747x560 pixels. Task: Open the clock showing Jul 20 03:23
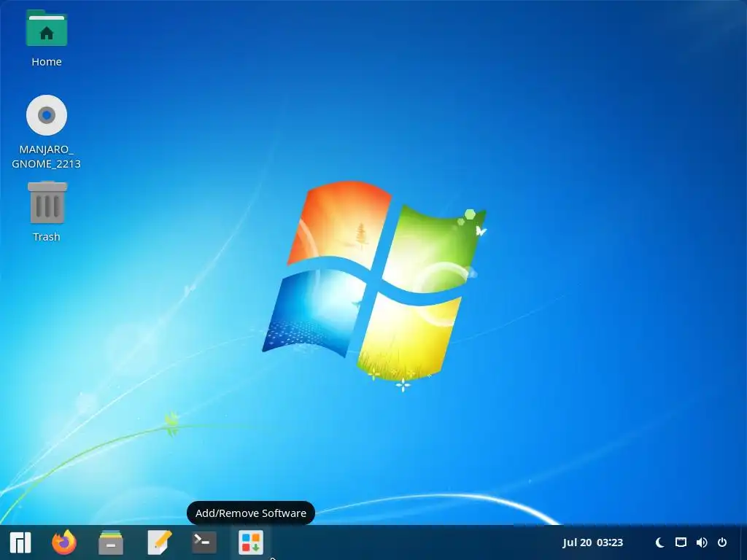pos(592,542)
